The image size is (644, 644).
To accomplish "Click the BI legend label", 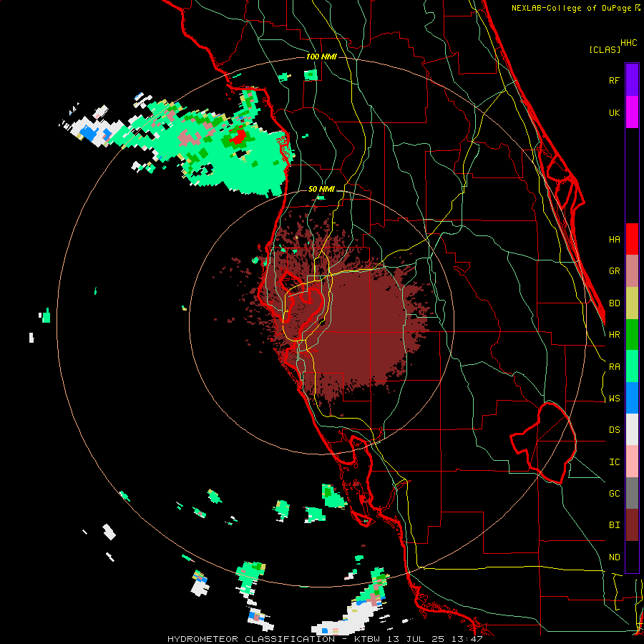I will (x=614, y=525).
